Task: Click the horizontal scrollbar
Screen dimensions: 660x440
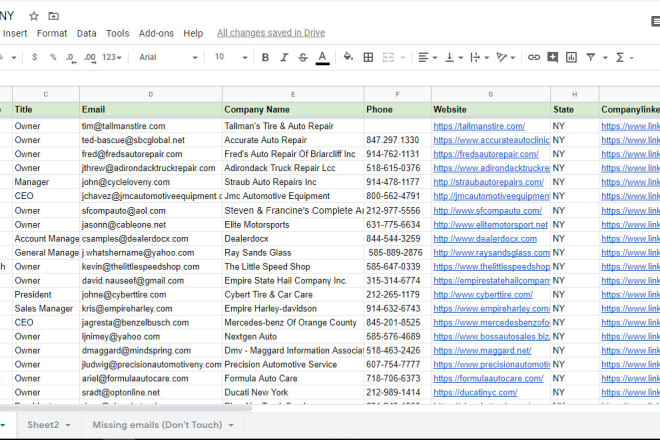Action: point(126,408)
